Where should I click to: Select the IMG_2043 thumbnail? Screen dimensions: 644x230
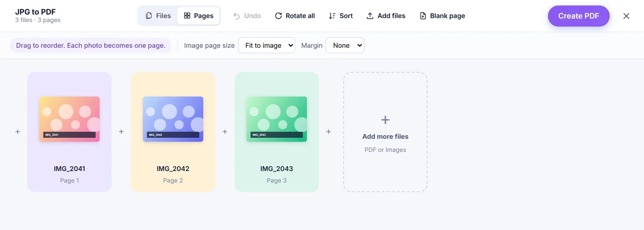(276, 119)
